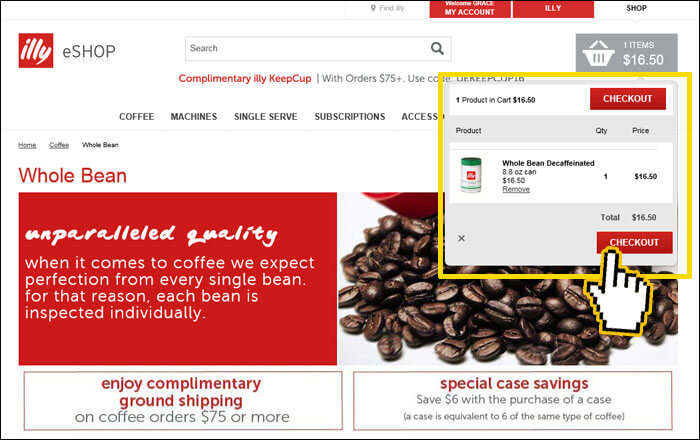Click the '1 Product in Cart $16.50' text
The height and width of the screenshot is (440, 700).
(495, 100)
